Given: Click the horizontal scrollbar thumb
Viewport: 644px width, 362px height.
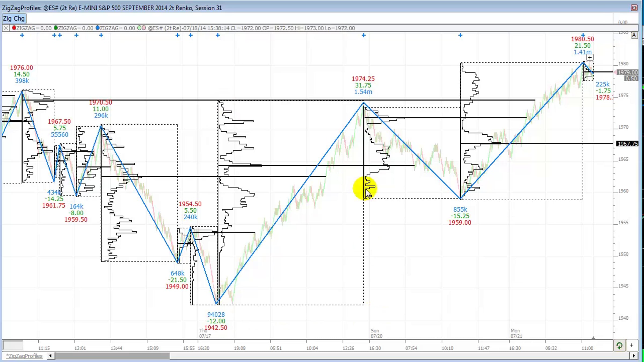Looking at the screenshot, I should point(112,356).
